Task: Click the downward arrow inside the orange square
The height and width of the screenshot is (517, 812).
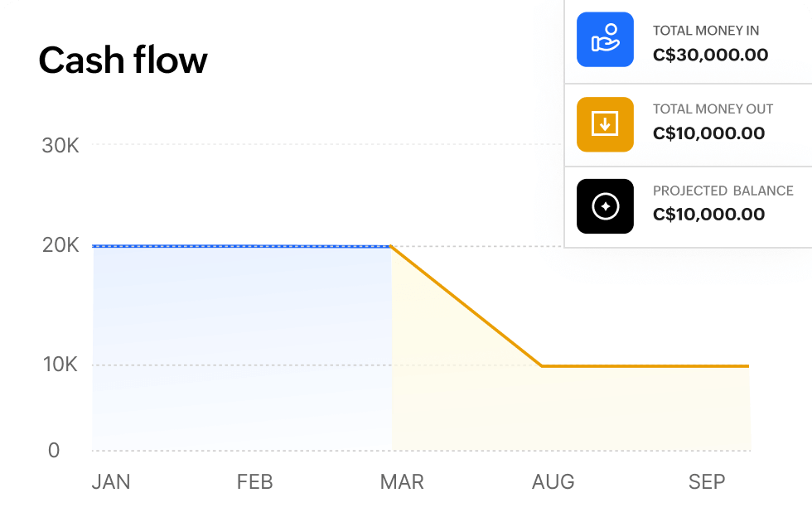Action: point(605,124)
